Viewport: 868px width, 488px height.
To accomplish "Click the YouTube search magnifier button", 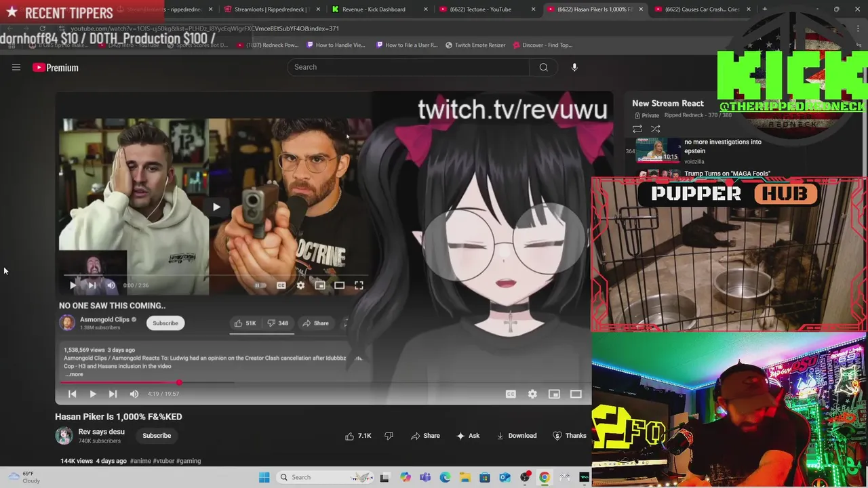I will click(x=543, y=67).
